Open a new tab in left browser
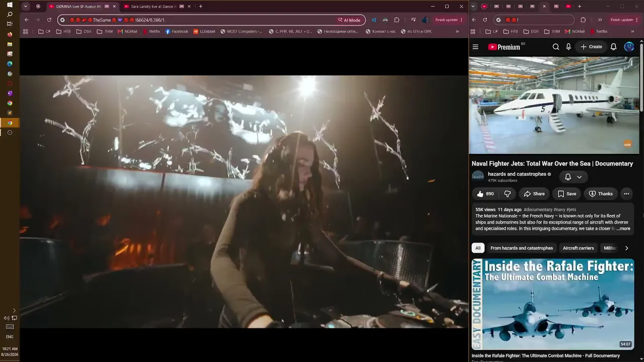644x362 pixels. click(200, 7)
